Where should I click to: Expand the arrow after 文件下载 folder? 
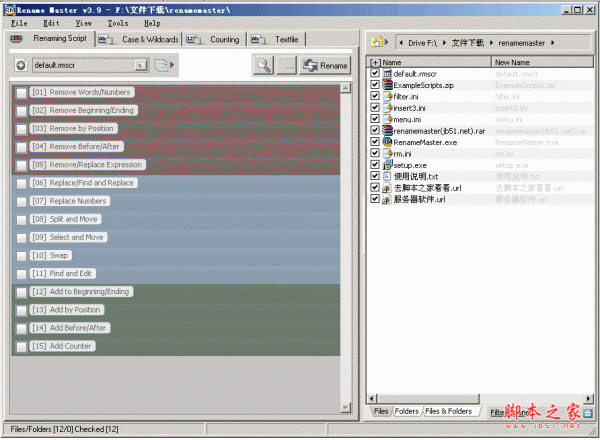click(491, 42)
